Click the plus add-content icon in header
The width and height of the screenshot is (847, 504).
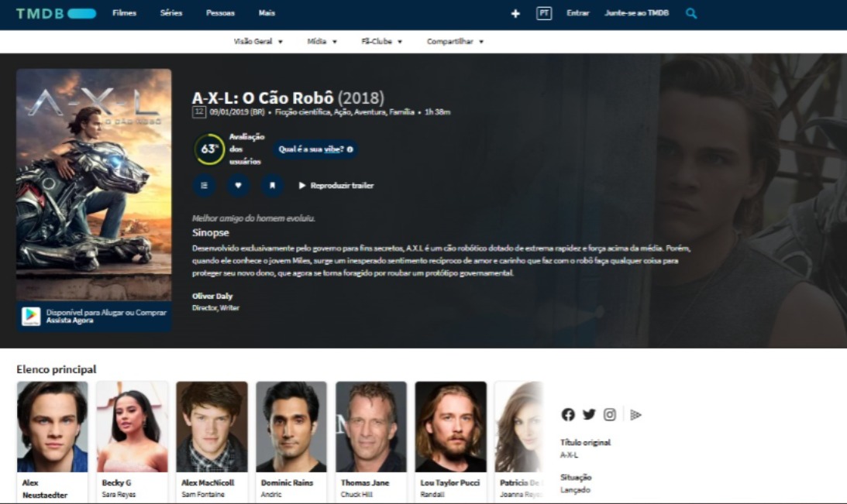pos(515,13)
